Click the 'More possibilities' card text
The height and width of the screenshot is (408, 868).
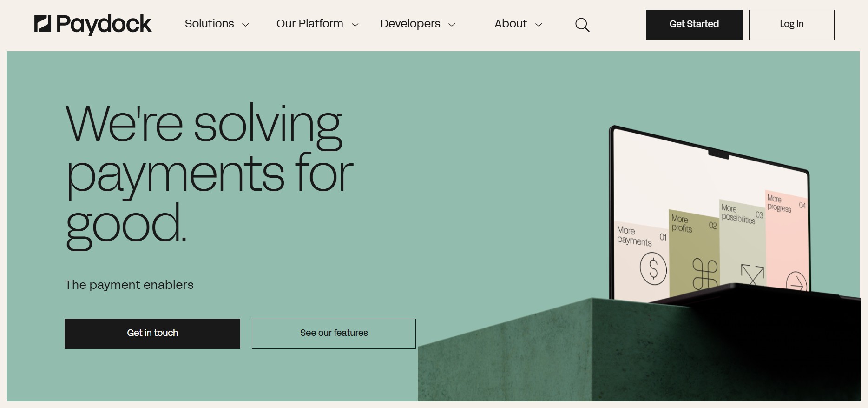(738, 214)
